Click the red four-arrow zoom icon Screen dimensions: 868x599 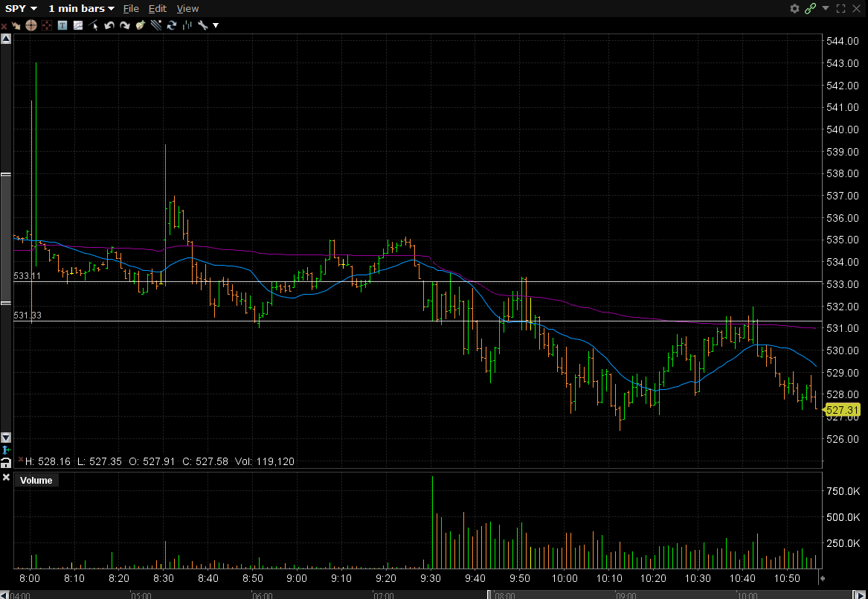[x=47, y=25]
